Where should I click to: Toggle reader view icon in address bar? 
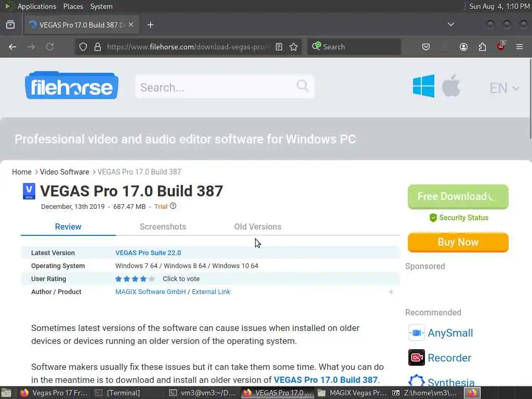279,47
